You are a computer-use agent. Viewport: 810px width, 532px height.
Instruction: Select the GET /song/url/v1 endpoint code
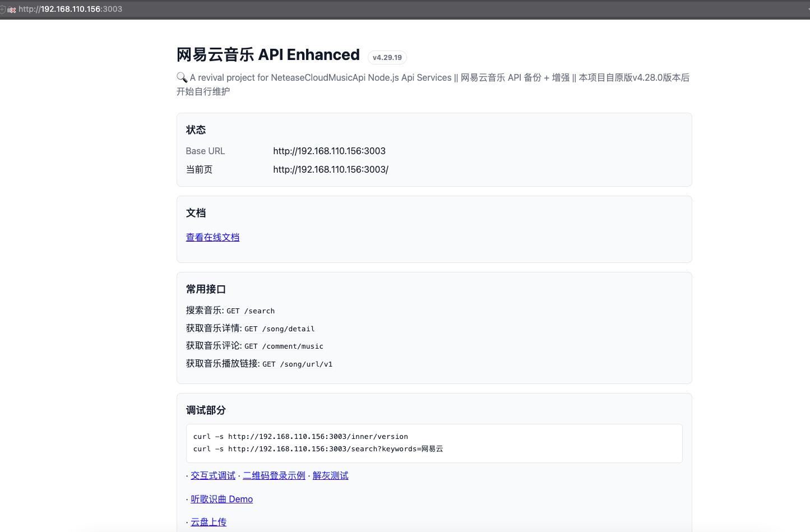click(298, 364)
